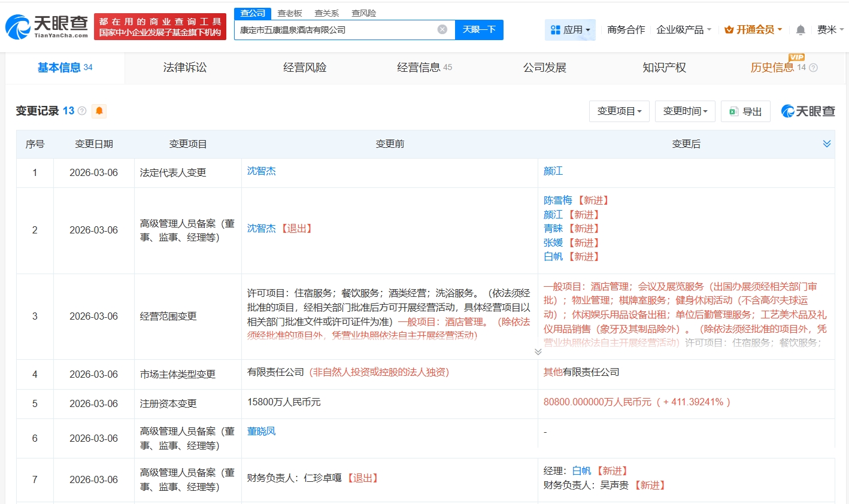Expand the truncated 经营范围变更 row content

click(x=538, y=352)
